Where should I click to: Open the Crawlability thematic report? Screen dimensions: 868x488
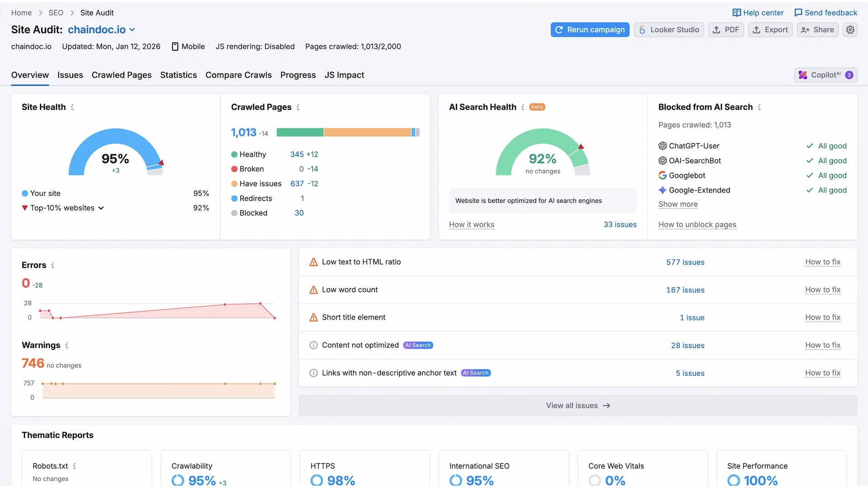click(192, 466)
